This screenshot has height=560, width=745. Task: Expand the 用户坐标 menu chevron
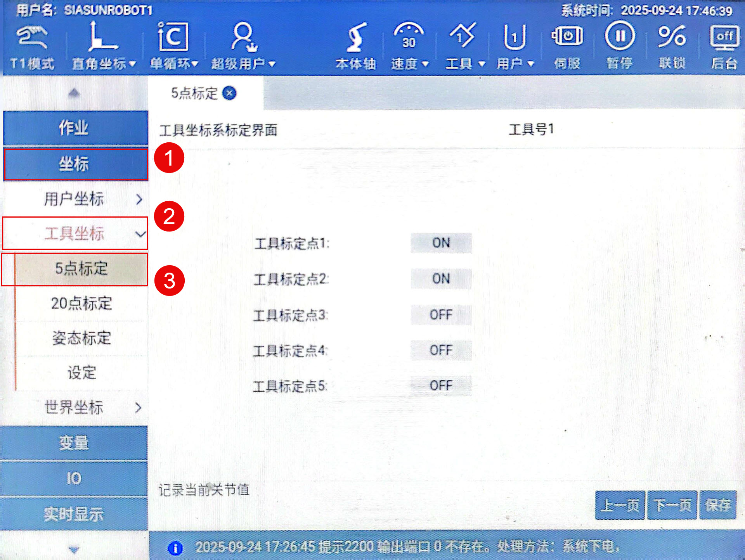(x=139, y=199)
